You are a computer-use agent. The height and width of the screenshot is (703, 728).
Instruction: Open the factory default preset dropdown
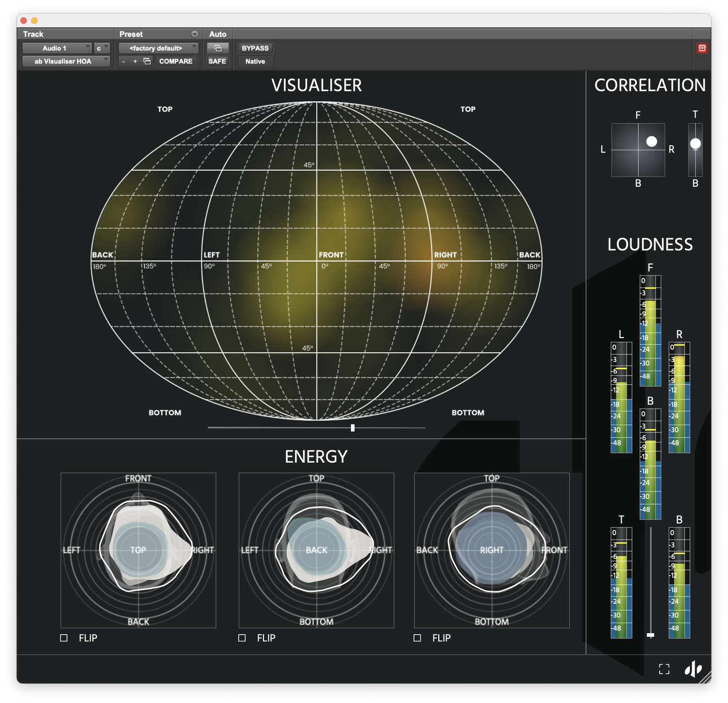[x=158, y=48]
